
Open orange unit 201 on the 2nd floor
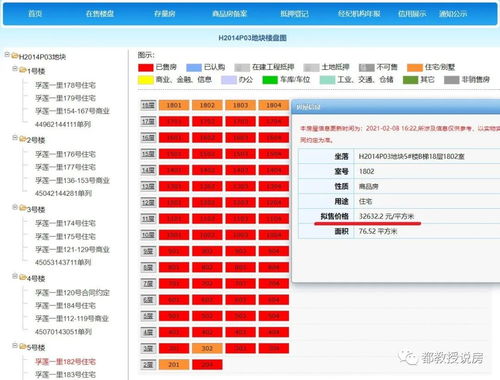(174, 365)
